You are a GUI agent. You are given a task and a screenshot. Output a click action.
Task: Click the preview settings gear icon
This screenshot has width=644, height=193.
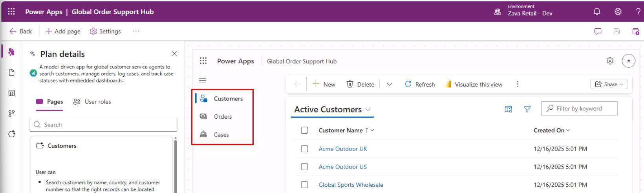(610, 61)
